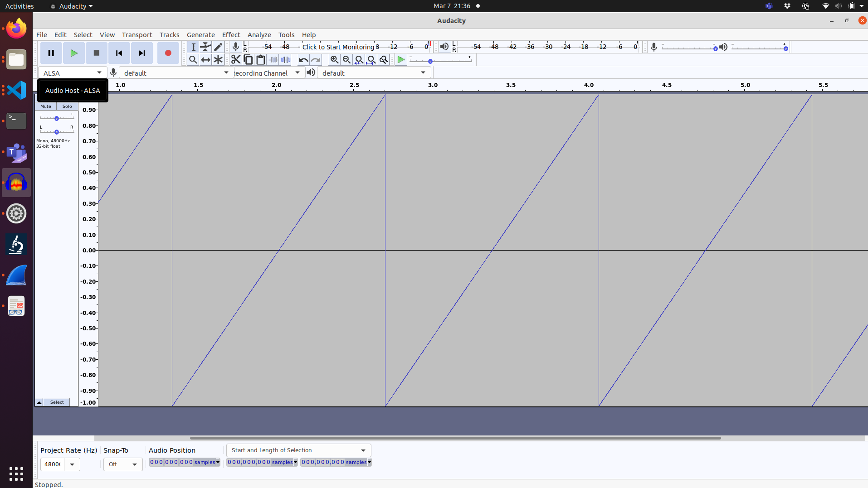Cut the selected audio with scissors icon
This screenshot has height=488, width=868.
235,59
